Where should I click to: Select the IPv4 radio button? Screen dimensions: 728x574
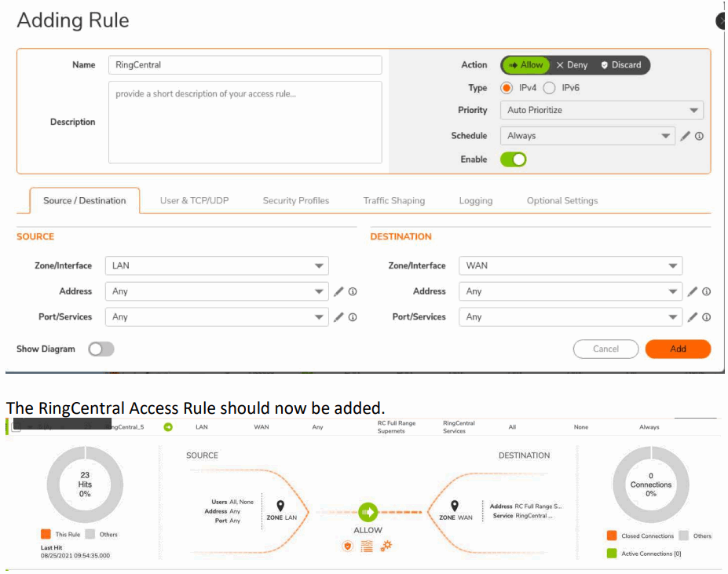[507, 88]
